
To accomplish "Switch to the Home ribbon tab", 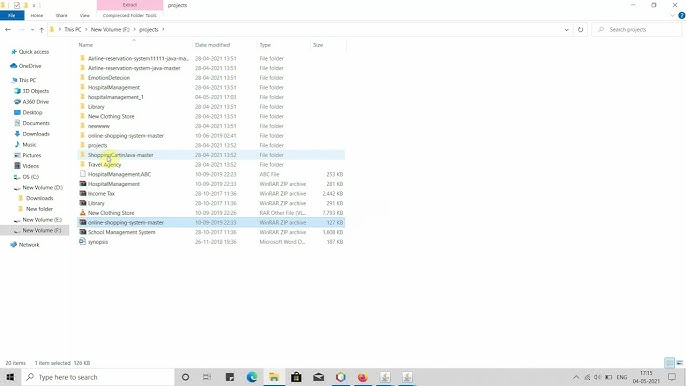I will [37, 15].
